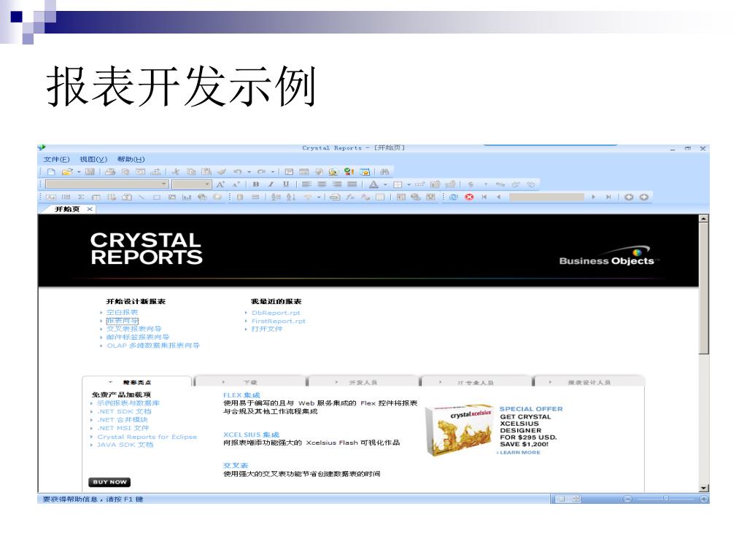
Task: Click the LEARN MORE link
Action: (519, 452)
